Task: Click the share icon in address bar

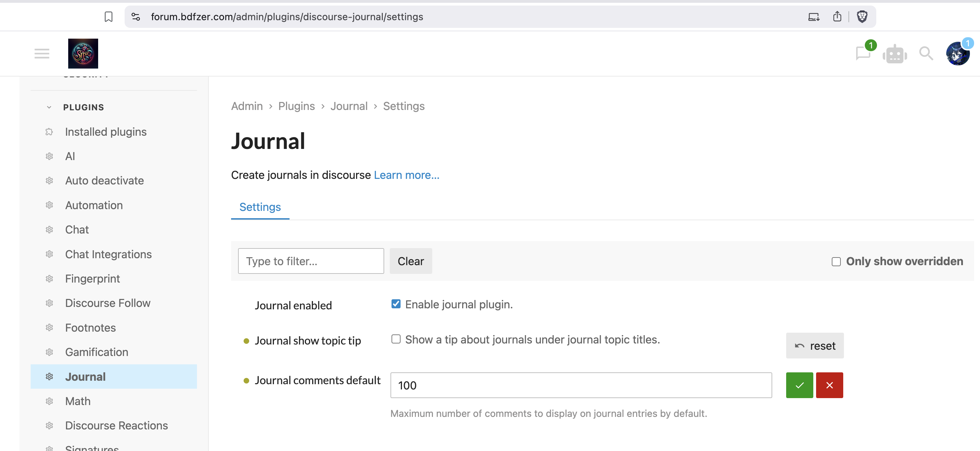Action: pos(837,17)
